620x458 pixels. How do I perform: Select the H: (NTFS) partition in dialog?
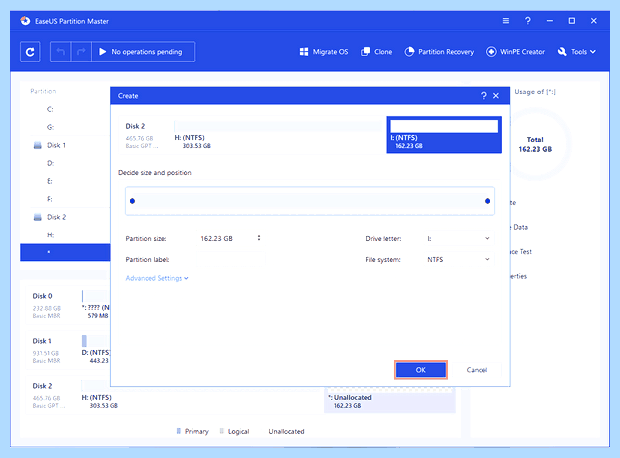pyautogui.click(x=278, y=134)
